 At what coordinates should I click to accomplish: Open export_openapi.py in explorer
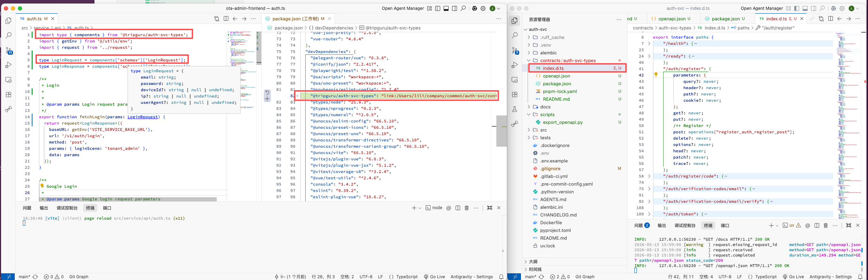click(563, 122)
